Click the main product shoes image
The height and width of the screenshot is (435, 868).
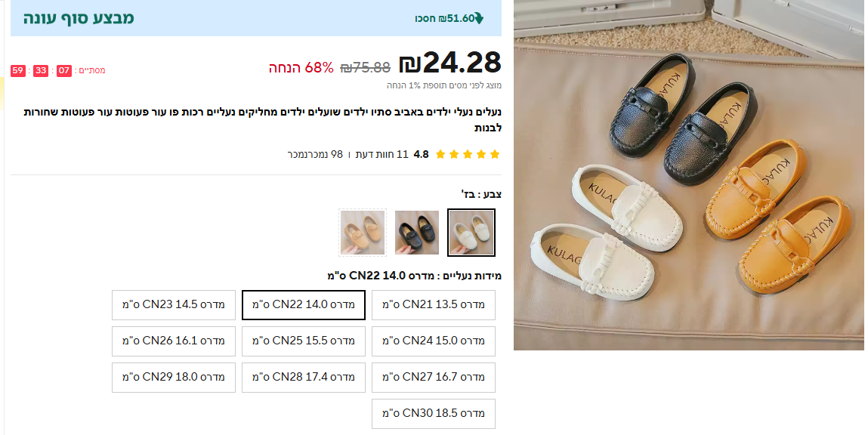(x=688, y=175)
